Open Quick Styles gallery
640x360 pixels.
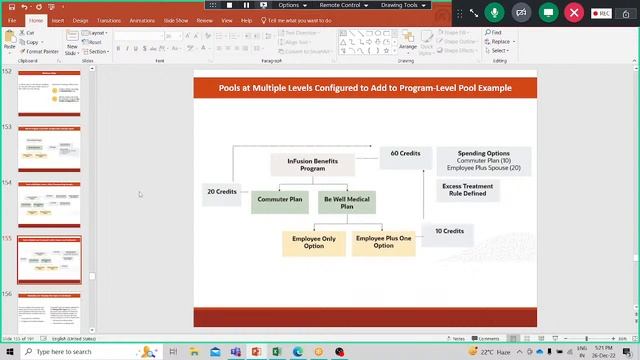(x=426, y=43)
